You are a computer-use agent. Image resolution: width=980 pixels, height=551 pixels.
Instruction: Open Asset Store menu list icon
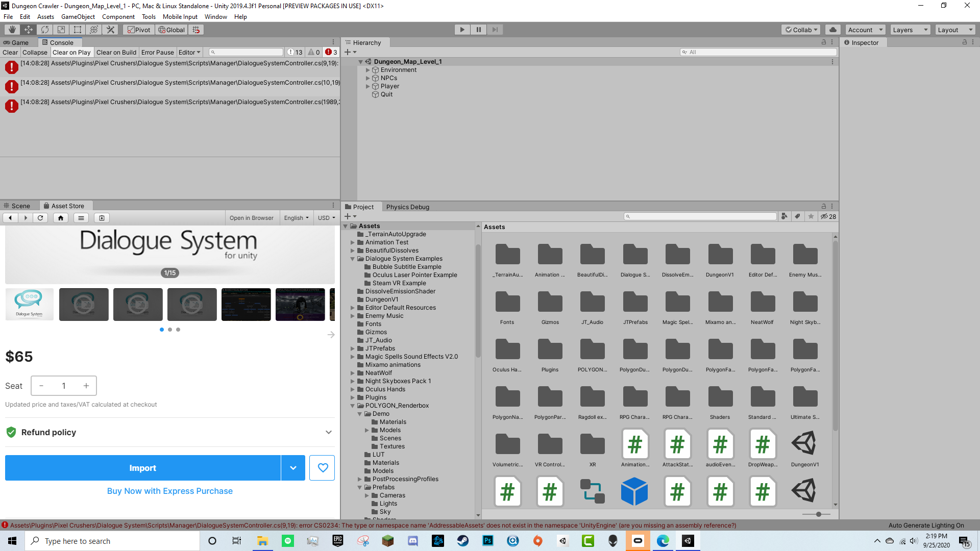(81, 218)
